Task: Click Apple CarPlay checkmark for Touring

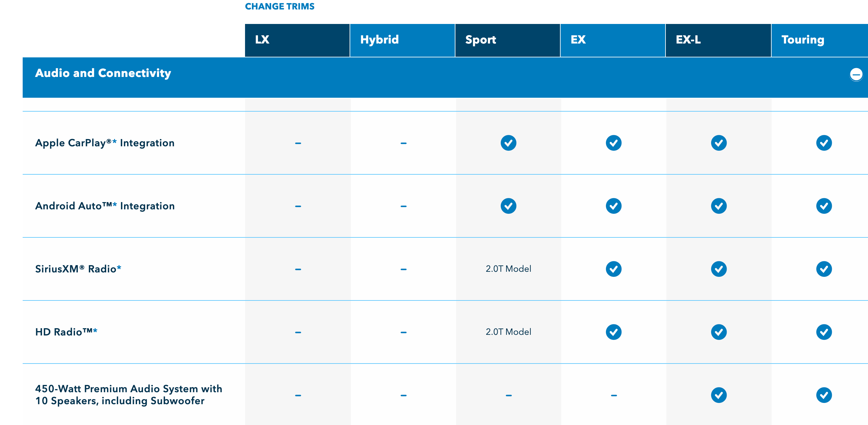Action: coord(824,143)
